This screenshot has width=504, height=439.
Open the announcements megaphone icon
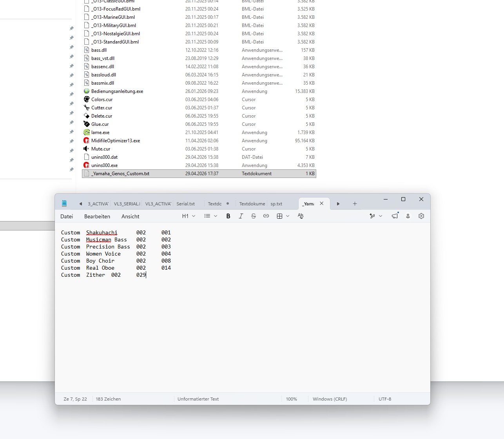(x=395, y=216)
